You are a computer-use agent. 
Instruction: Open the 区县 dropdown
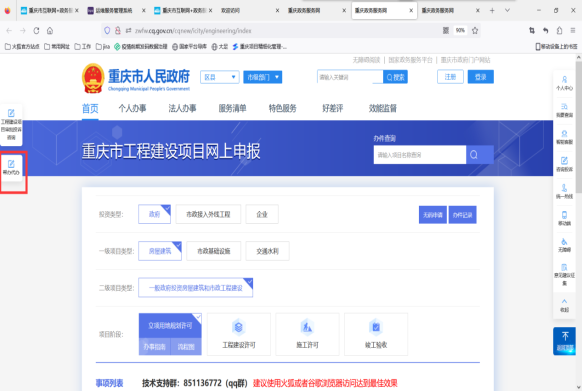pos(220,77)
